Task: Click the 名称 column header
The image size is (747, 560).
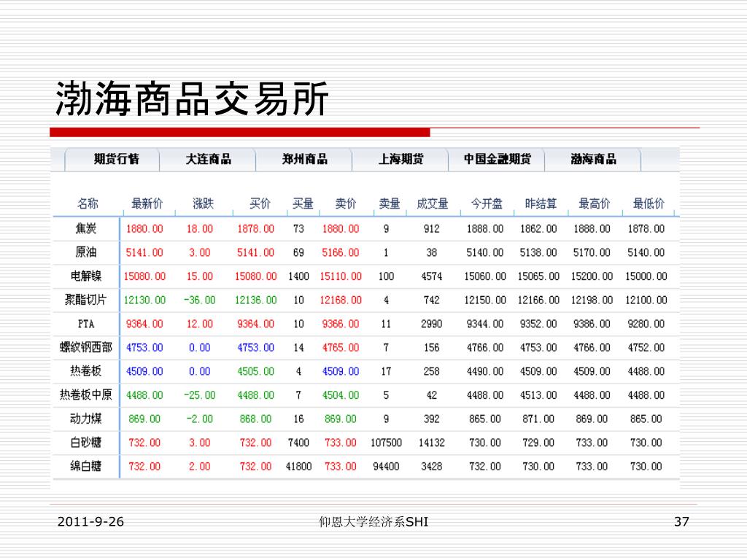Action: point(88,204)
